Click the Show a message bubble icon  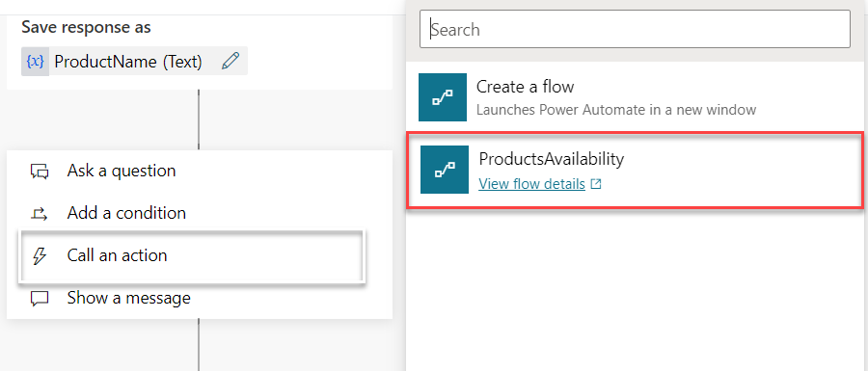[40, 299]
